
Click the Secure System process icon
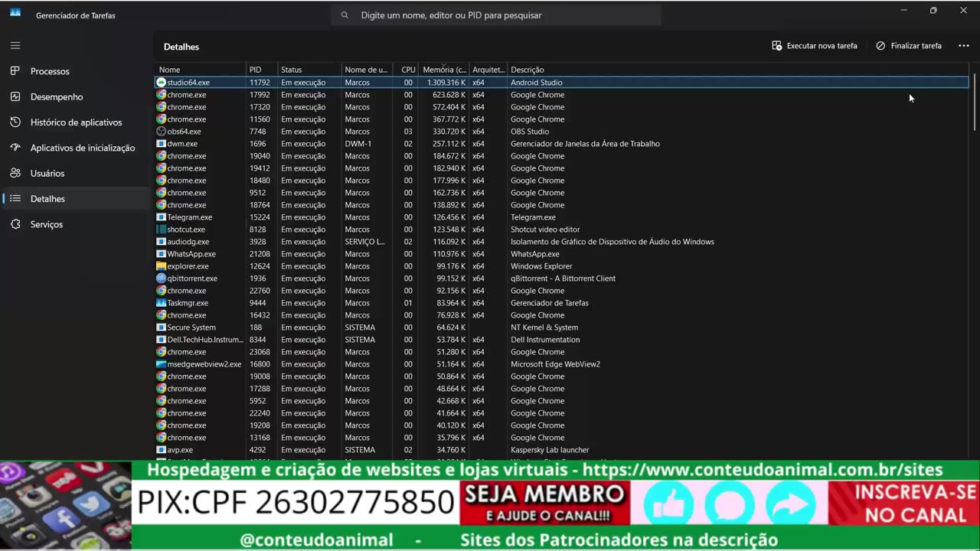pyautogui.click(x=161, y=327)
